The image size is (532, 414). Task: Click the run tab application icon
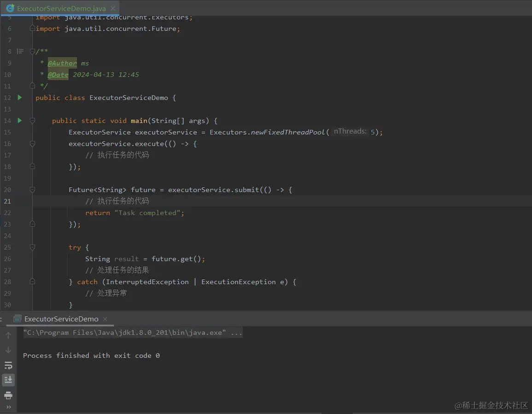(18, 319)
